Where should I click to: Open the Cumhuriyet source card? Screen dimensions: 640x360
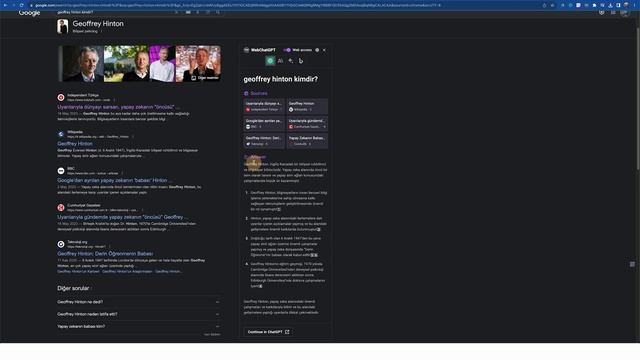(307, 124)
